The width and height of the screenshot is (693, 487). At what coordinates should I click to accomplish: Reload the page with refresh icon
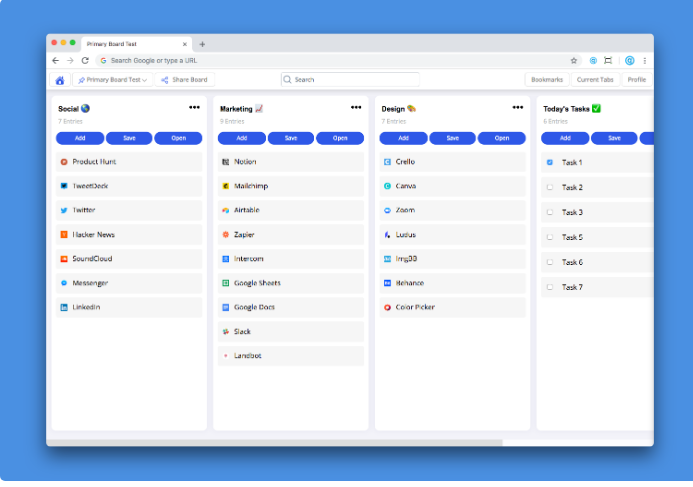pyautogui.click(x=85, y=61)
